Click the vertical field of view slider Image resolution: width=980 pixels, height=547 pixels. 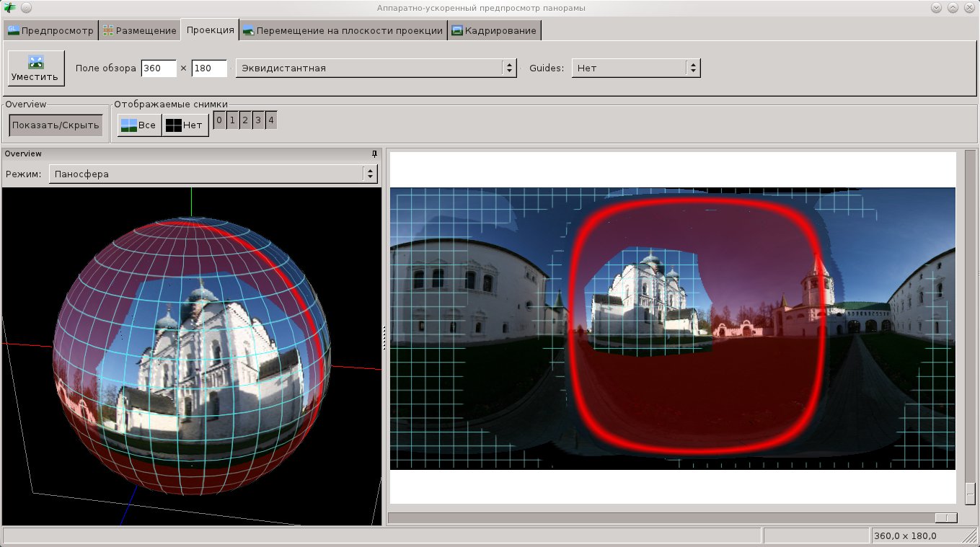970,493
